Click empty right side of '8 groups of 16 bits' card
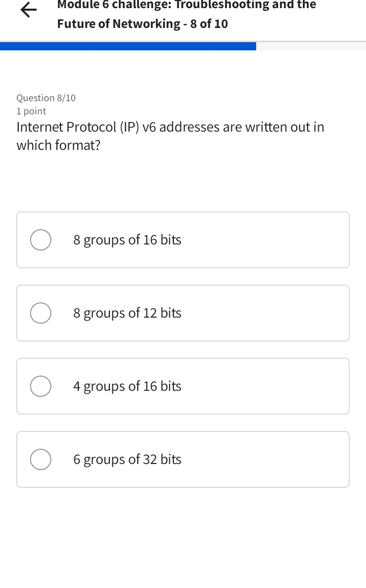Image resolution: width=366 pixels, height=588 pixels. pos(285,240)
